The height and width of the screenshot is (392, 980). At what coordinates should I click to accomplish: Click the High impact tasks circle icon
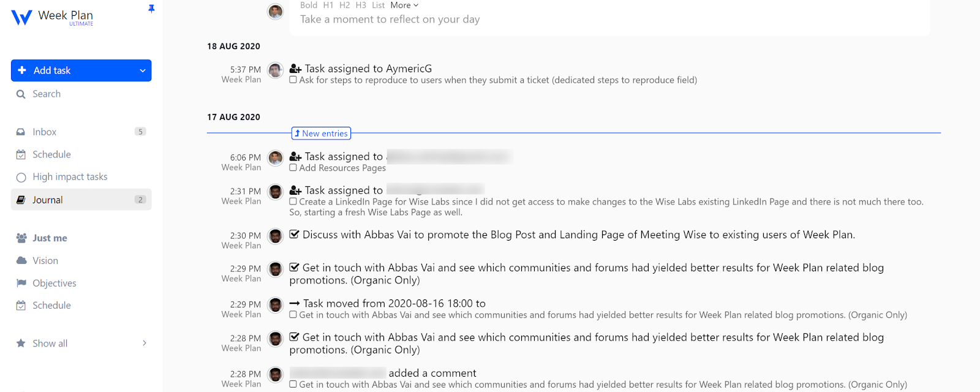pos(21,177)
